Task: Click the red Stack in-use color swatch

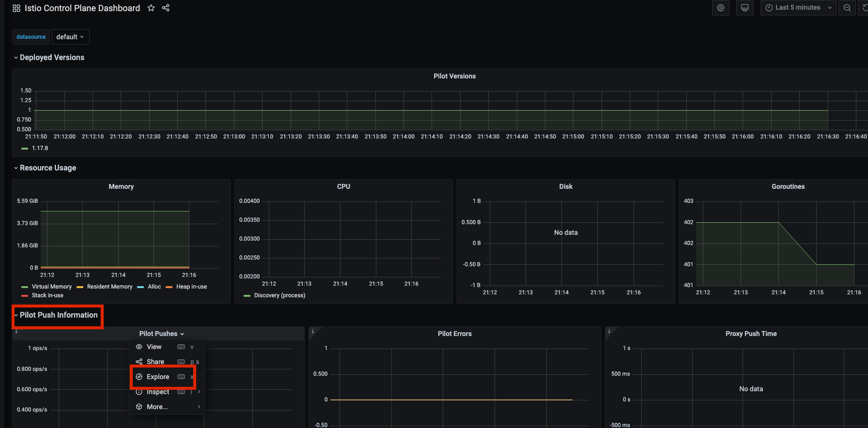Action: click(x=25, y=296)
